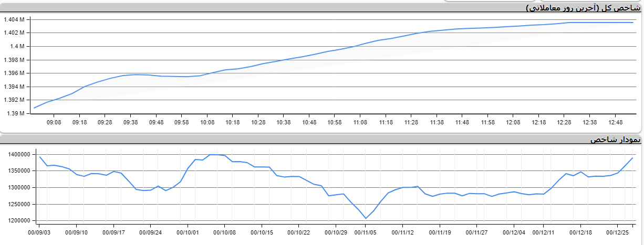Click the 00/10/08 date on history chart
Viewport: 644px width, 245px height.
click(225, 232)
